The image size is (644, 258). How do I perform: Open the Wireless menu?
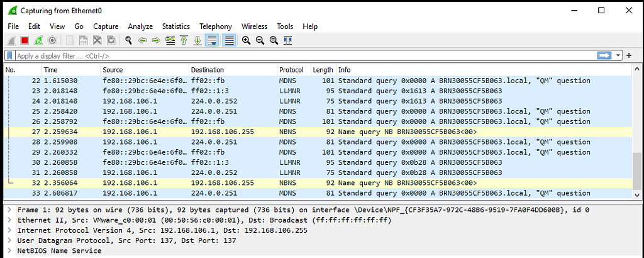[x=254, y=26]
